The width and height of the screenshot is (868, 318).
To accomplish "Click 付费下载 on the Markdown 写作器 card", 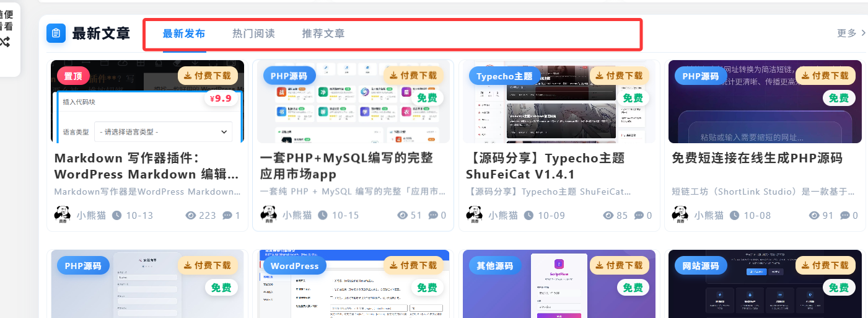I will point(207,76).
